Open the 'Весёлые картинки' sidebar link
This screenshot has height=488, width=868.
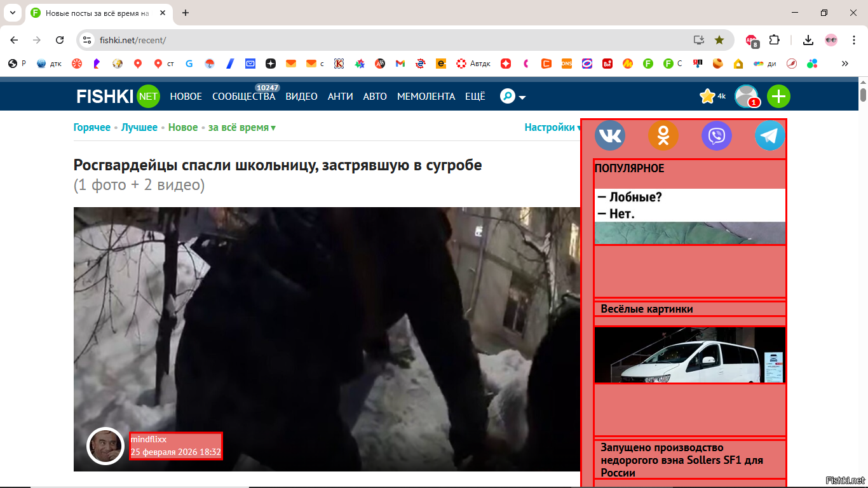tap(647, 309)
